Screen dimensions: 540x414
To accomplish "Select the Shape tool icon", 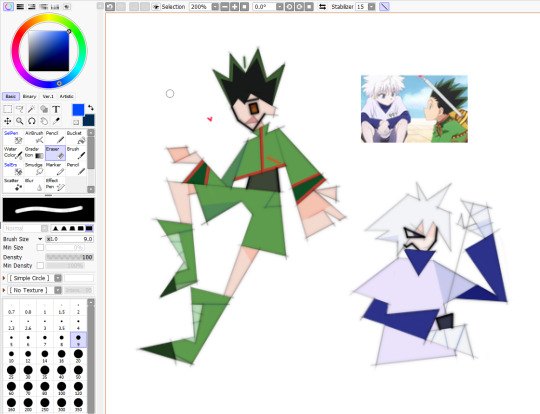I will (44, 110).
